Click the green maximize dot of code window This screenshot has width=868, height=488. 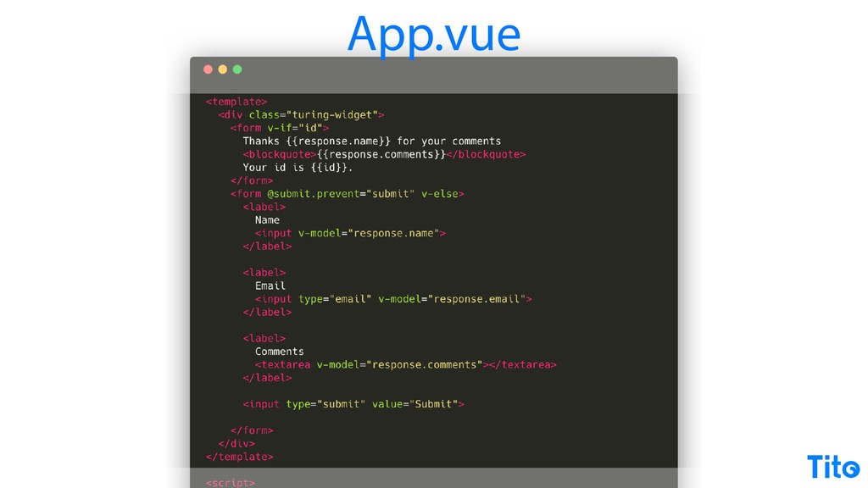237,69
